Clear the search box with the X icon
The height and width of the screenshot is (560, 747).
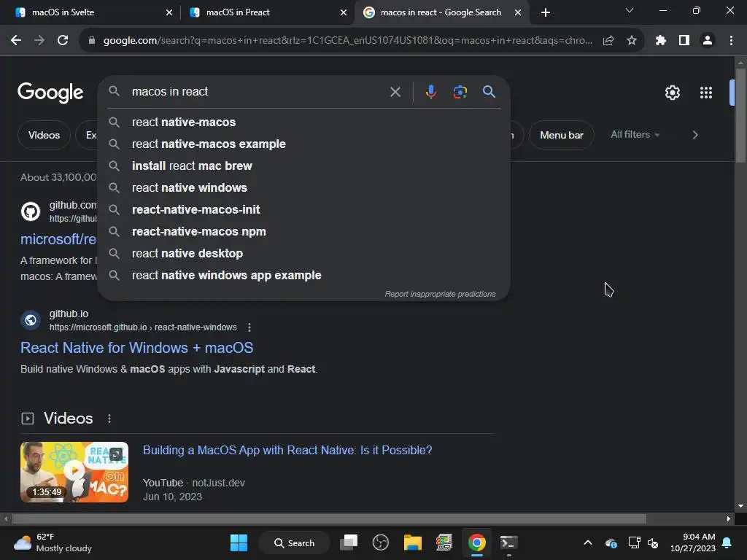click(395, 92)
